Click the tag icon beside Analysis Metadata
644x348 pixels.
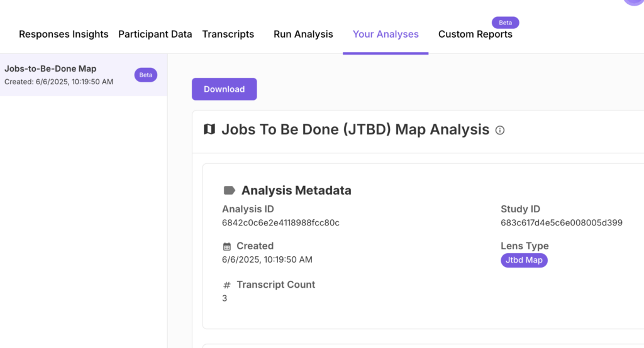click(x=230, y=190)
